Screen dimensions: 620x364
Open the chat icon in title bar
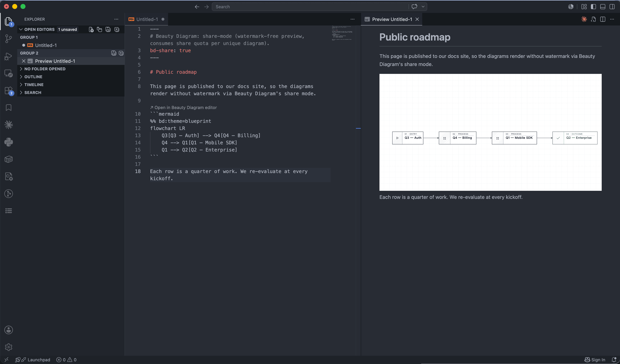[414, 7]
